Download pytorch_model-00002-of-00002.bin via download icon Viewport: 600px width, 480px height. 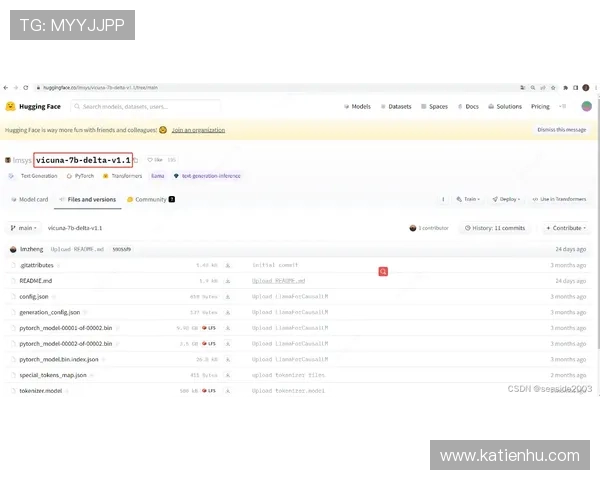228,344
